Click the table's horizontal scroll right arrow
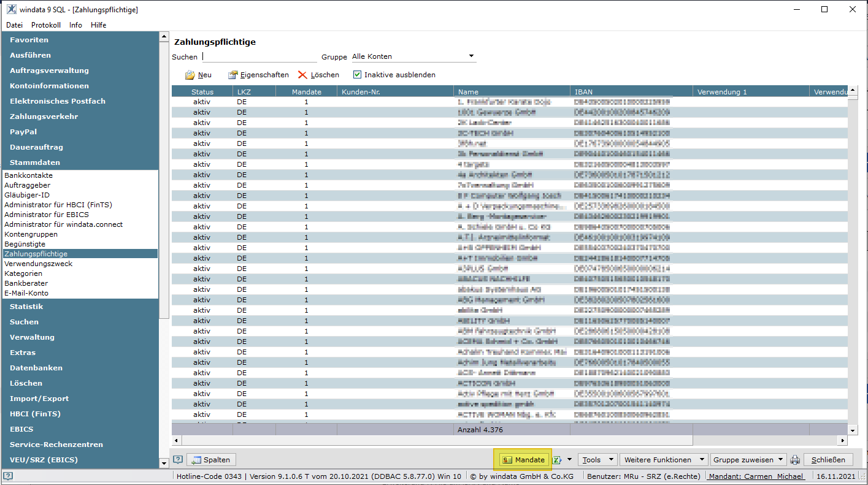This screenshot has width=868, height=485. tap(843, 440)
